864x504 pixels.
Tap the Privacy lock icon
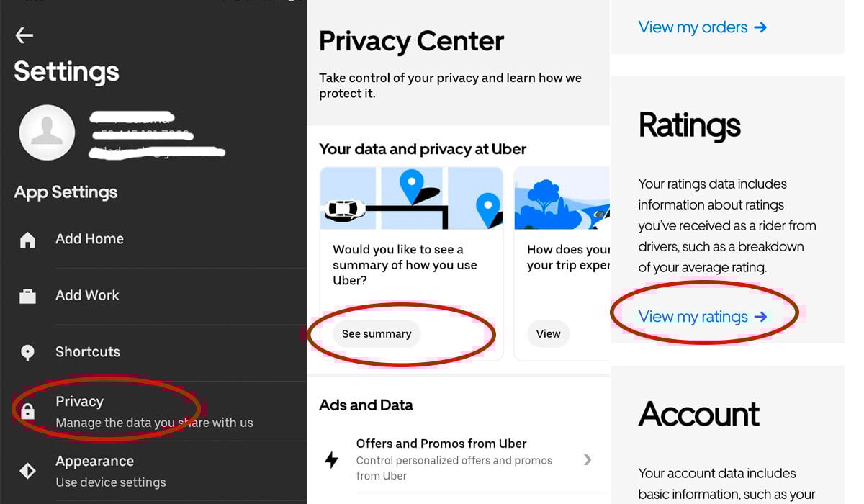(x=27, y=411)
